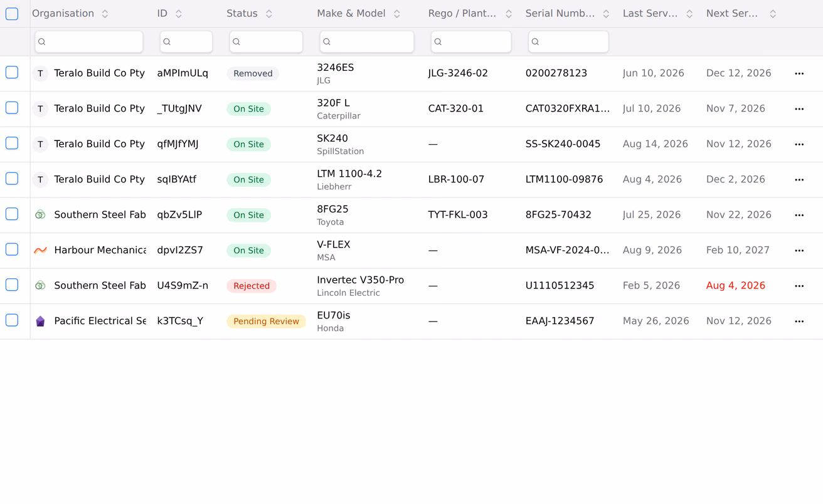The width and height of the screenshot is (823, 504).
Task: Open row actions for Liebherr LTM 1100-4.2
Action: (799, 180)
